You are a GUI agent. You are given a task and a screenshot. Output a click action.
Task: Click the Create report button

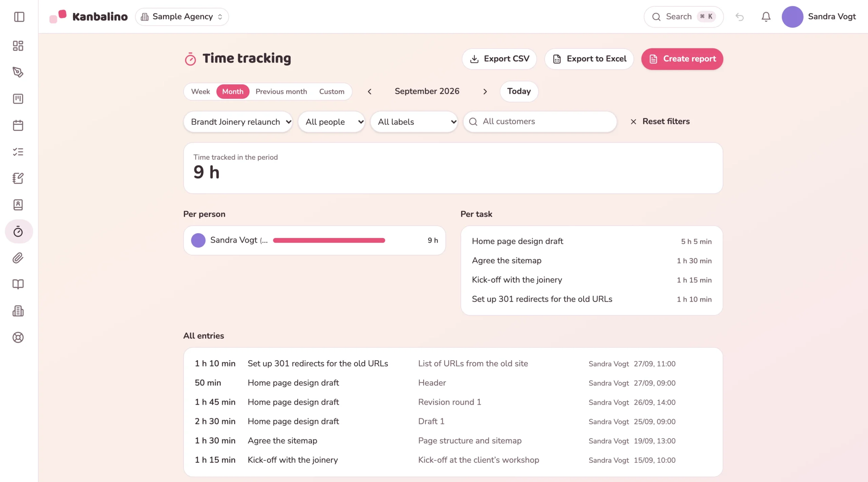[x=682, y=59]
